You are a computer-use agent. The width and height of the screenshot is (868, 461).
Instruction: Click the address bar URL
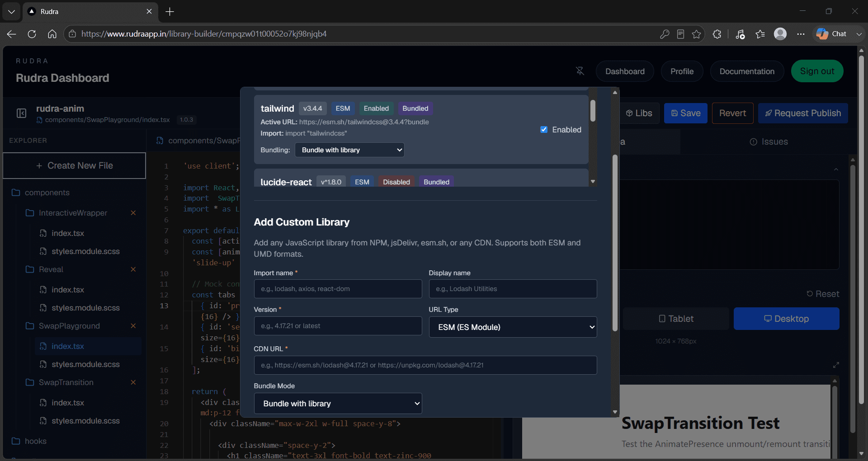(204, 34)
